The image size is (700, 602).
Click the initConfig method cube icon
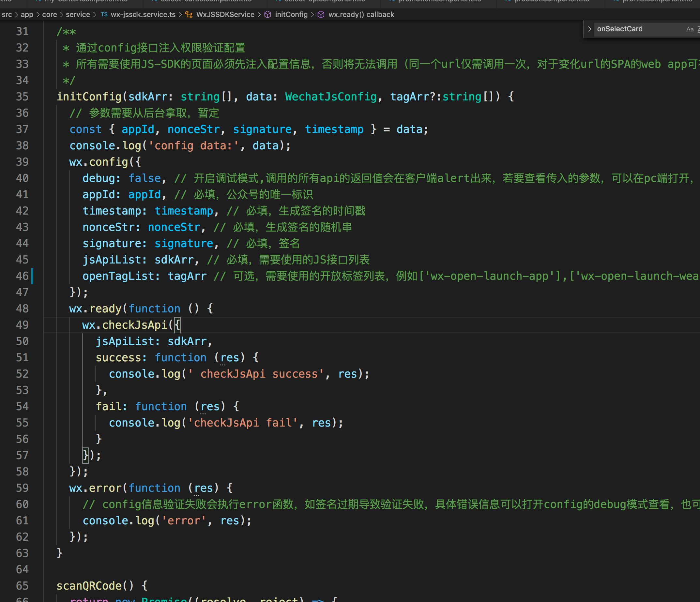[267, 15]
